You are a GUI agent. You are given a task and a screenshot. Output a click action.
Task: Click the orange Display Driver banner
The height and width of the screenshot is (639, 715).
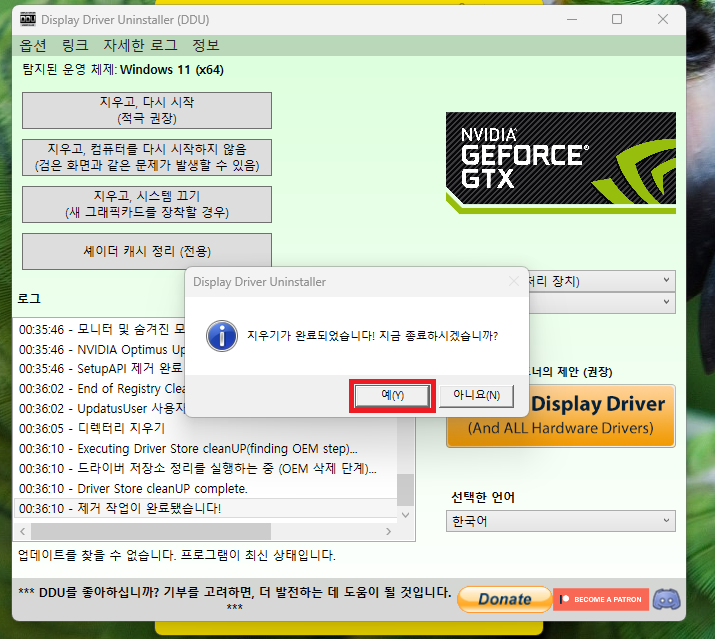561,416
